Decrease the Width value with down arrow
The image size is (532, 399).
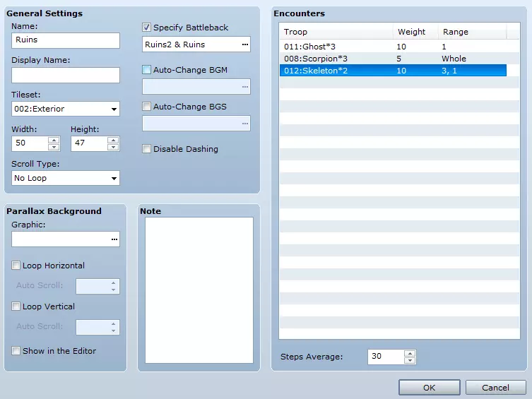pyautogui.click(x=54, y=147)
